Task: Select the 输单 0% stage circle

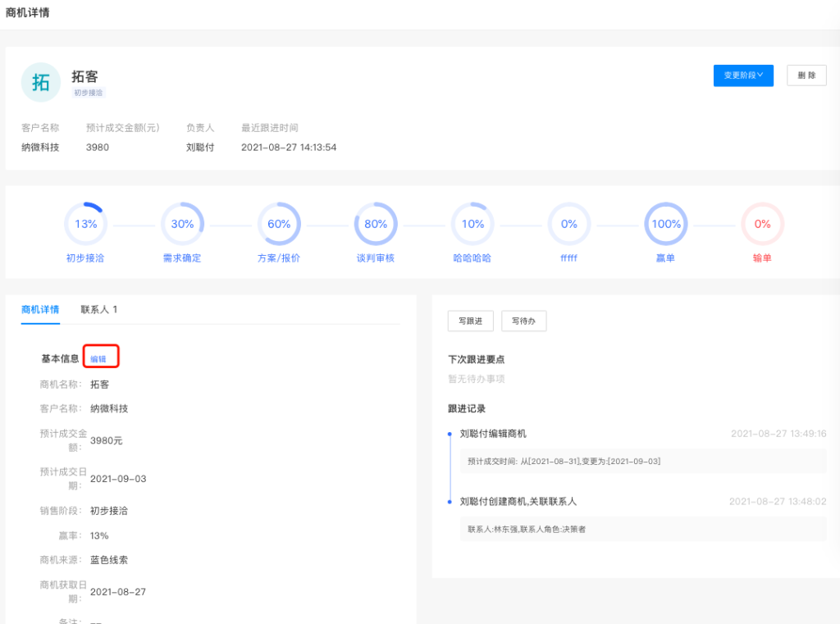Action: tap(762, 224)
